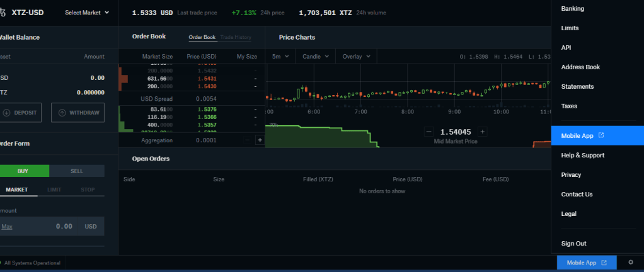Open the Candle chart type dropdown
The width and height of the screenshot is (644, 272).
point(315,56)
